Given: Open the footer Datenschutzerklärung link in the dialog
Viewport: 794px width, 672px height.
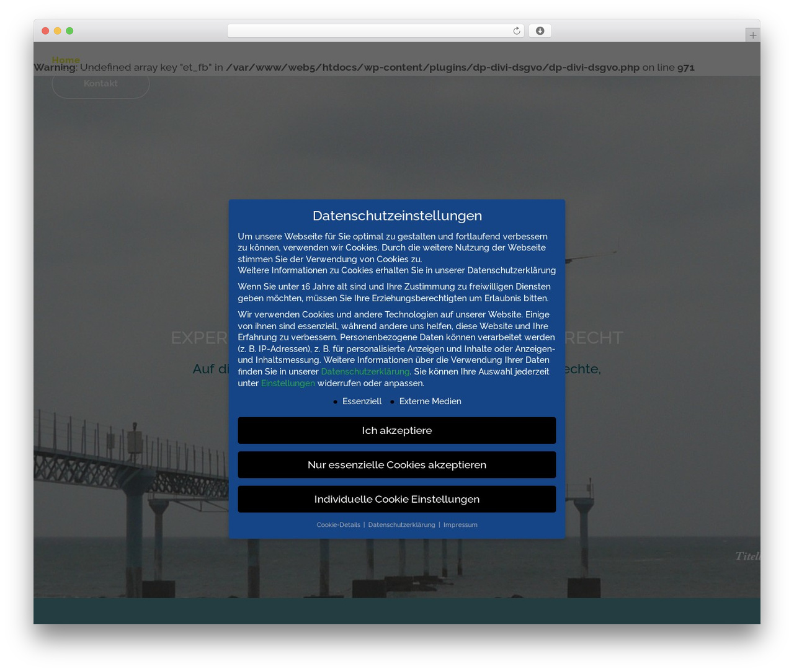Looking at the screenshot, I should coord(401,525).
